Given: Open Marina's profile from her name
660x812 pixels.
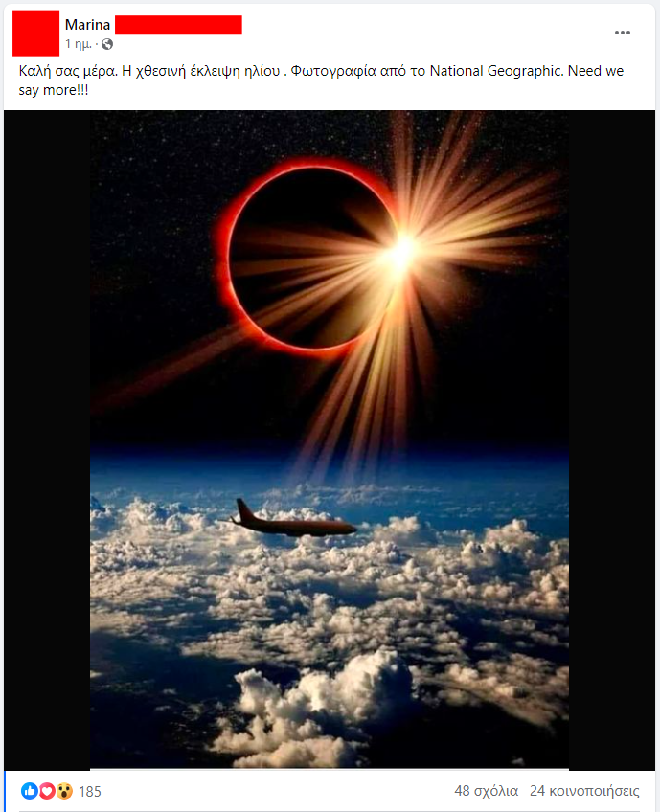Looking at the screenshot, I should [87, 24].
